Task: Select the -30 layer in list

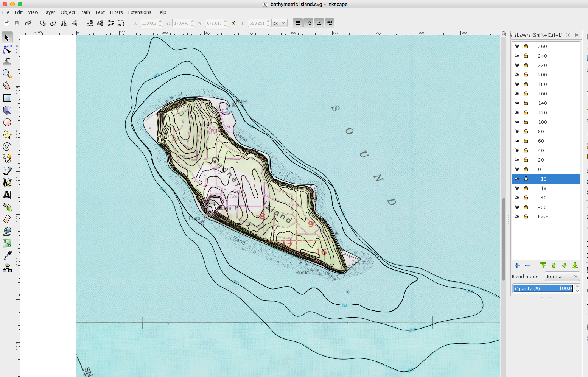Action: (x=542, y=198)
